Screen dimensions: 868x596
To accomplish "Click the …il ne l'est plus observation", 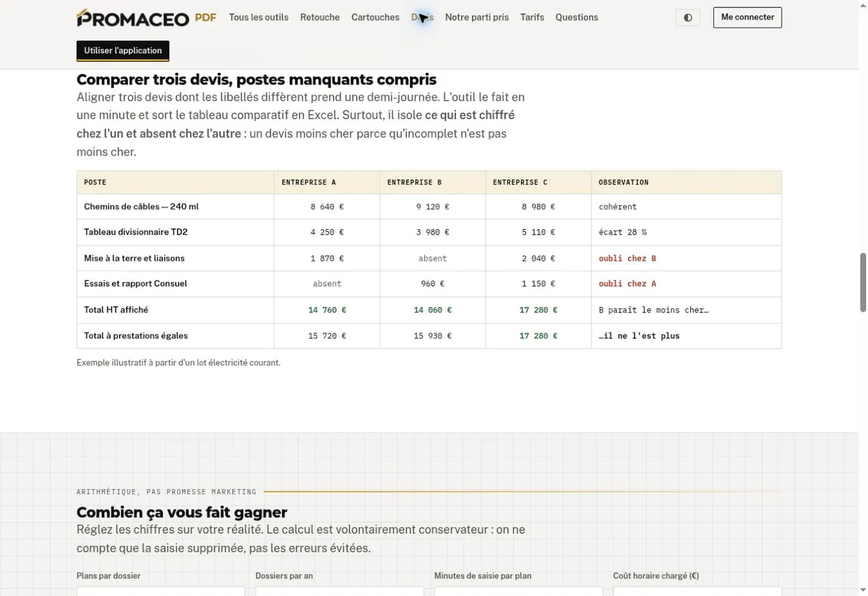I will (639, 336).
